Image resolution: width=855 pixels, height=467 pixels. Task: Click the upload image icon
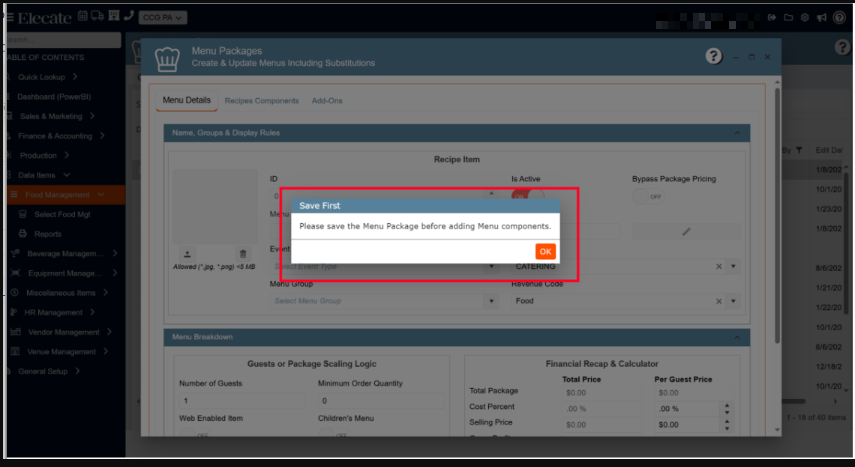click(185, 254)
